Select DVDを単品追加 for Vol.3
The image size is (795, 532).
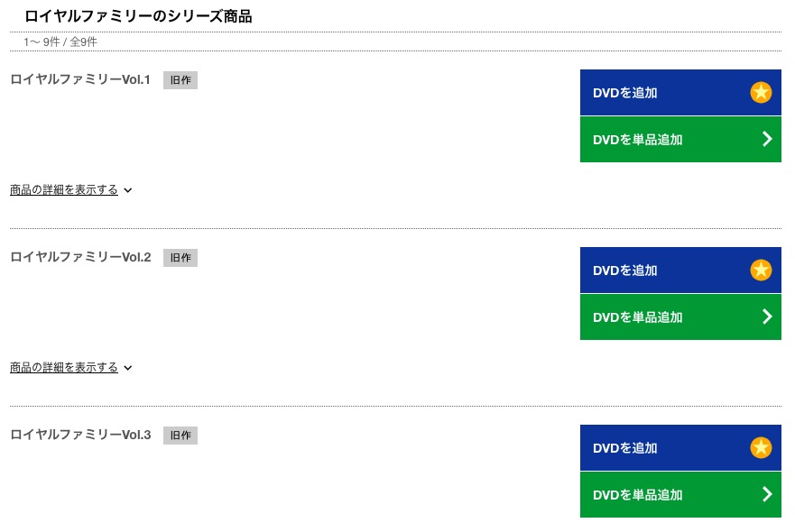tap(680, 495)
